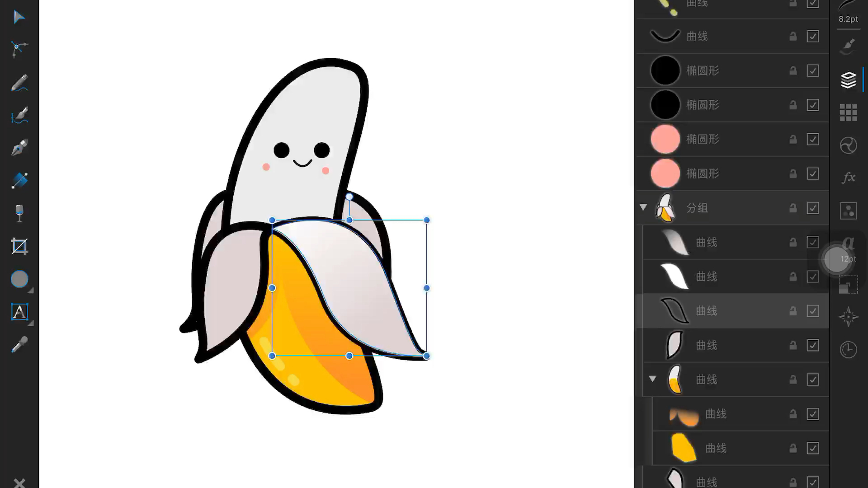Viewport: 868px width, 488px height.
Task: Toggle visibility of pink 椭圆形 layer
Action: point(812,139)
